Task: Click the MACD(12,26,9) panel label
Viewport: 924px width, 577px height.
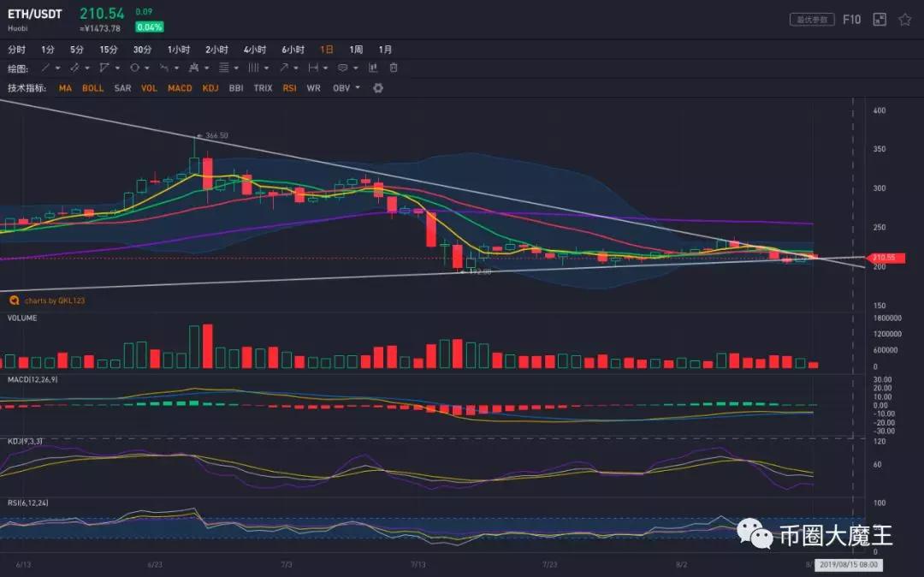Action: pos(33,379)
